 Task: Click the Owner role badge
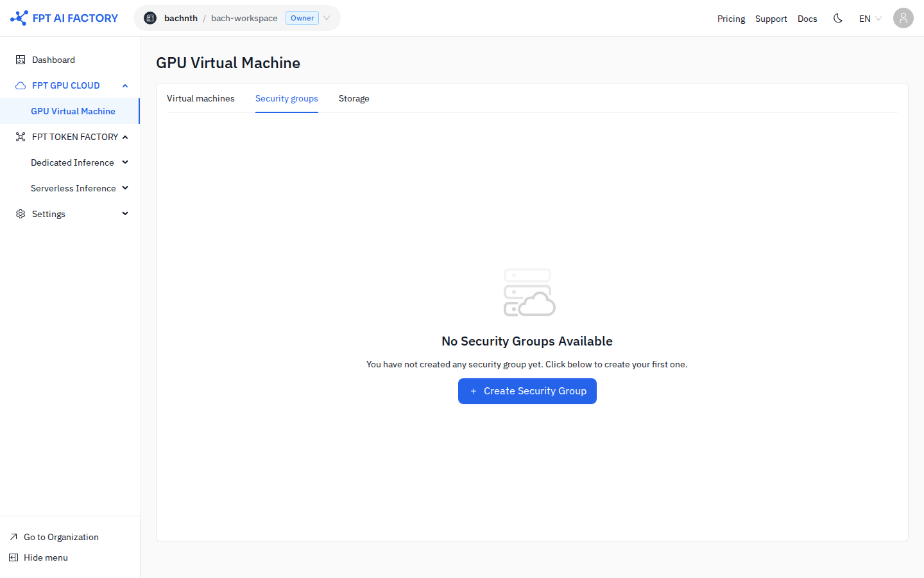click(302, 18)
